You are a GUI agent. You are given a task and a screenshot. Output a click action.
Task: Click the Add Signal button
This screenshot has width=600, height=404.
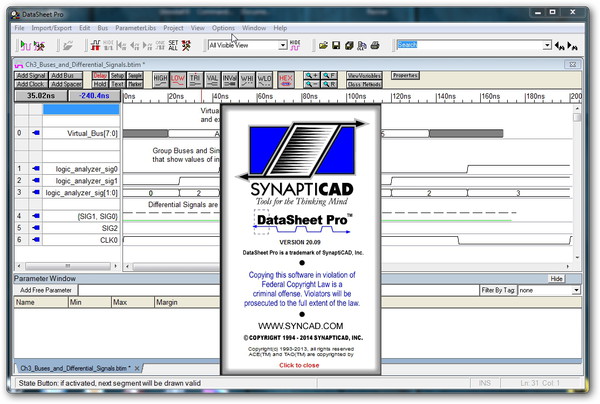(31, 75)
